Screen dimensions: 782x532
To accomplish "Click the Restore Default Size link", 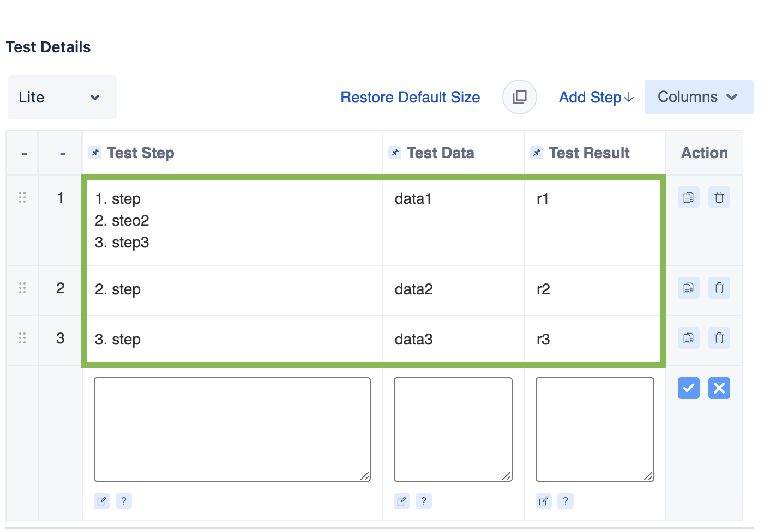I will (x=410, y=97).
